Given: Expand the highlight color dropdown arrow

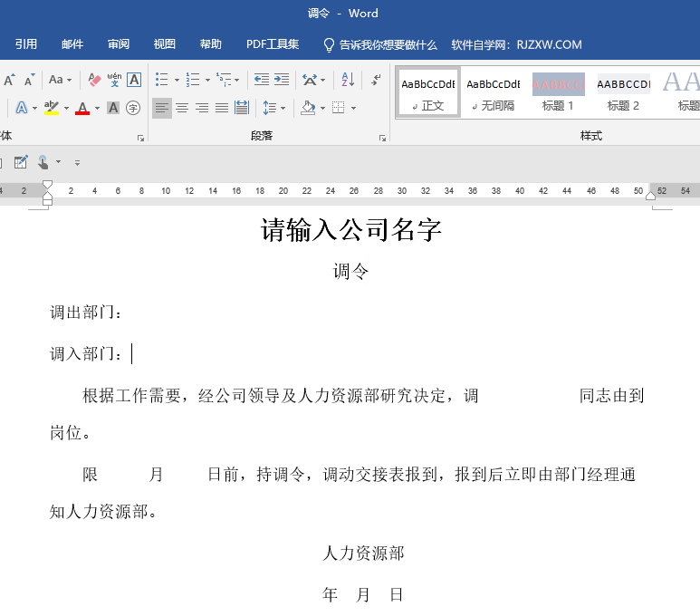Looking at the screenshot, I should (66, 108).
